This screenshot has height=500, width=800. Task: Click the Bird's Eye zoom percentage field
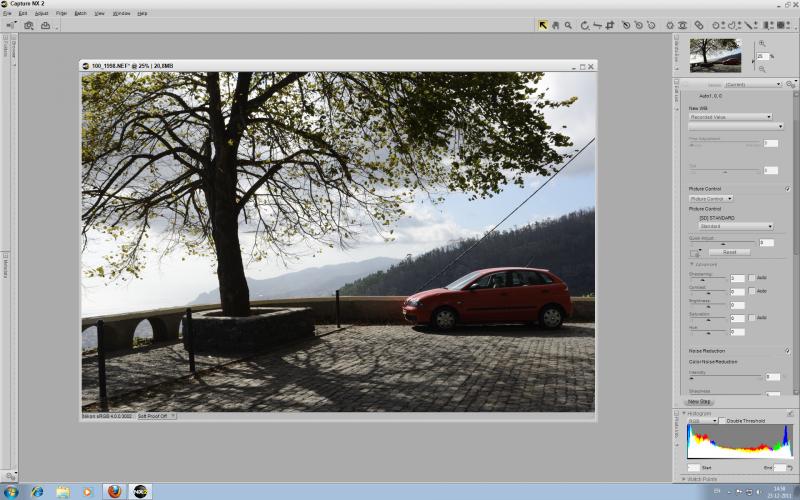[762, 56]
